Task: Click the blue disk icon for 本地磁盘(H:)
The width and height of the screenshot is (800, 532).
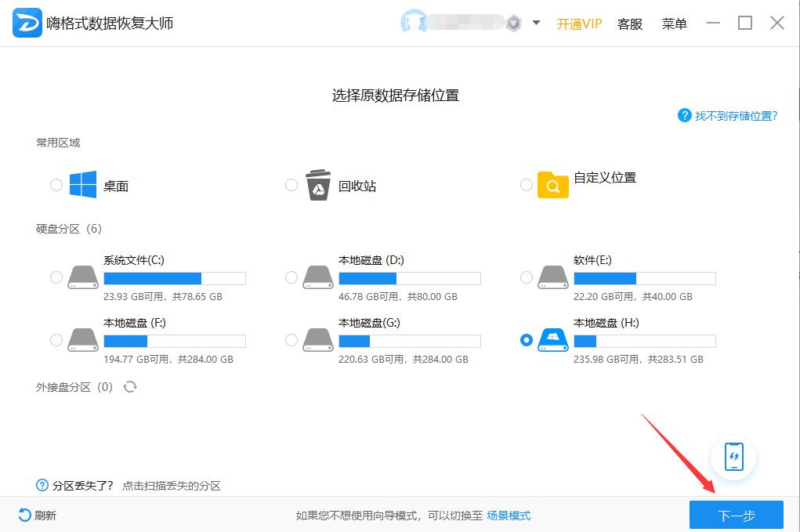Action: 553,340
